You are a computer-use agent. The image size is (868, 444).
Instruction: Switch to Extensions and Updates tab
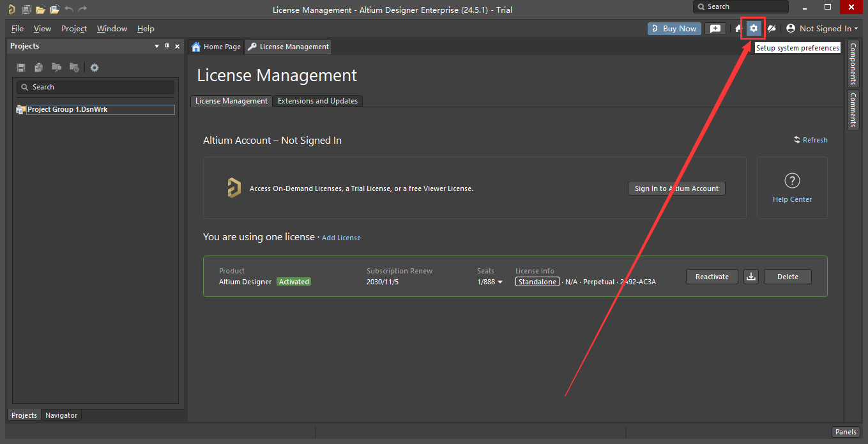pos(317,101)
